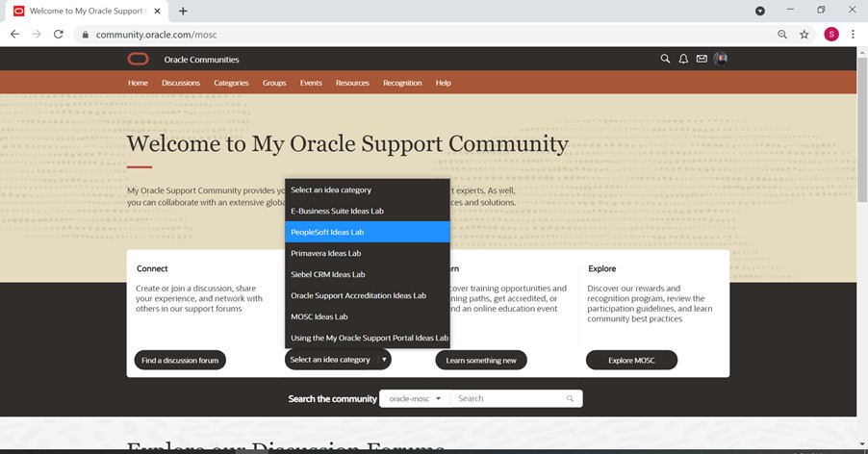Reload the page
This screenshot has width=868, height=454.
click(58, 35)
